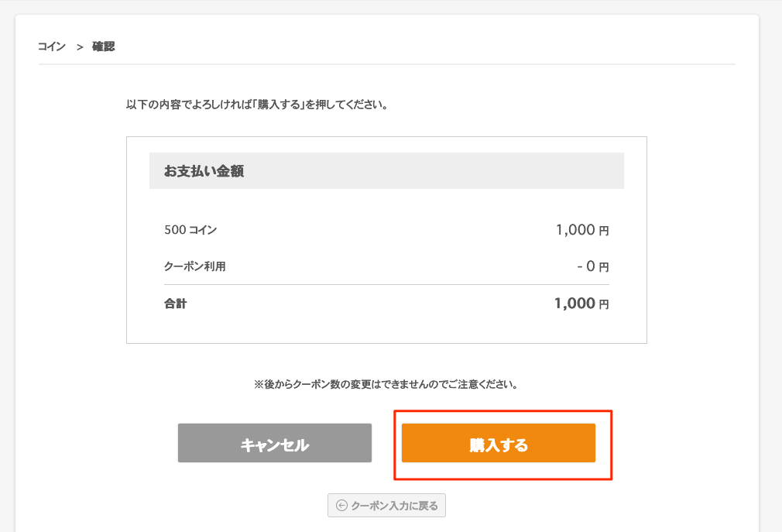This screenshot has height=532, width=782.
Task: Cancel the purchase with キャンセル button
Action: (275, 443)
